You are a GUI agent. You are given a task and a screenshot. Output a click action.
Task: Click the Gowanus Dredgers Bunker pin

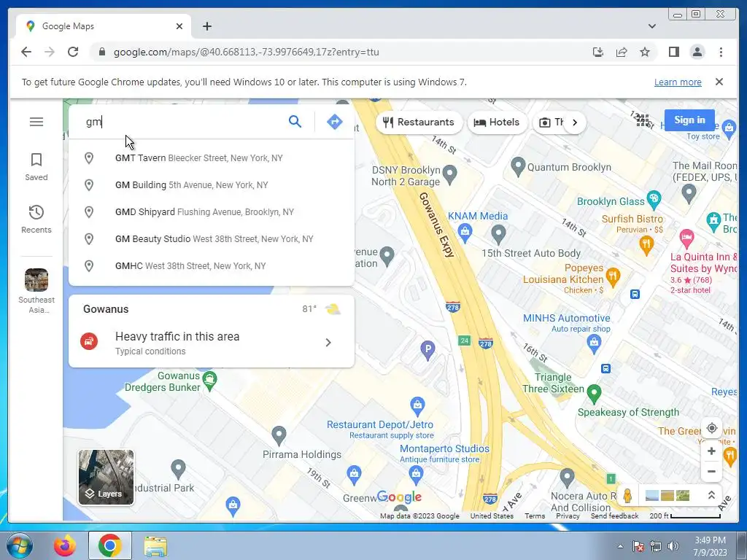click(x=209, y=381)
